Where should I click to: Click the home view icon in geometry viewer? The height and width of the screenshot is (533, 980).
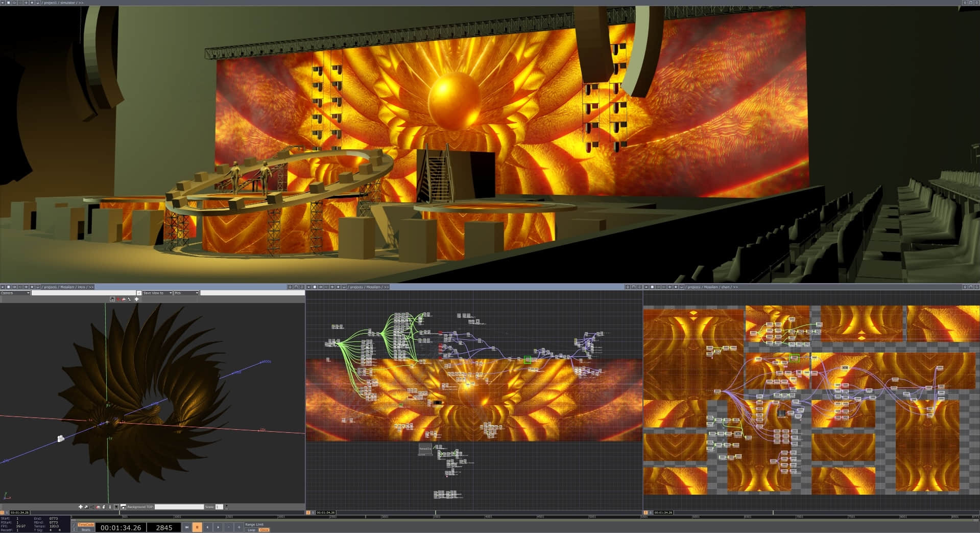pos(112,299)
